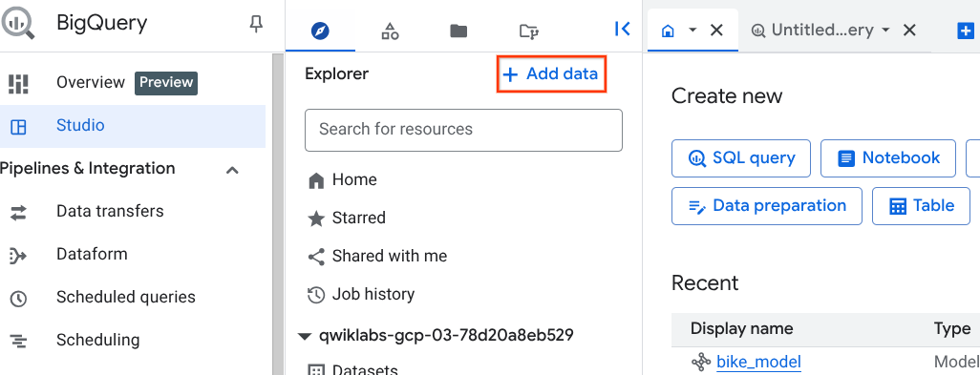Close the Untitled query tab

tap(910, 30)
